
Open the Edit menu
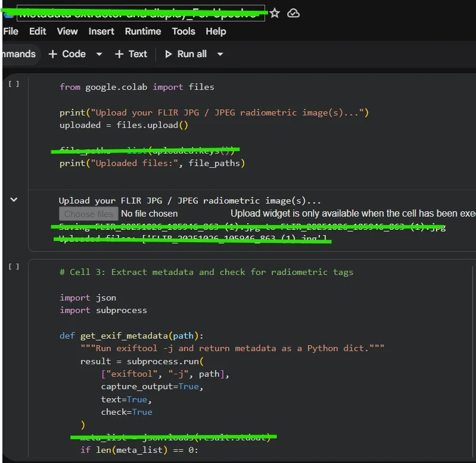(38, 31)
